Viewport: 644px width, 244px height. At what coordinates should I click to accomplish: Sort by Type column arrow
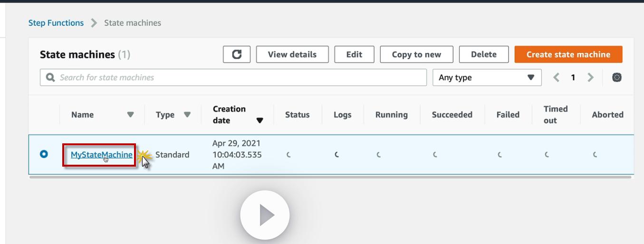tap(187, 115)
